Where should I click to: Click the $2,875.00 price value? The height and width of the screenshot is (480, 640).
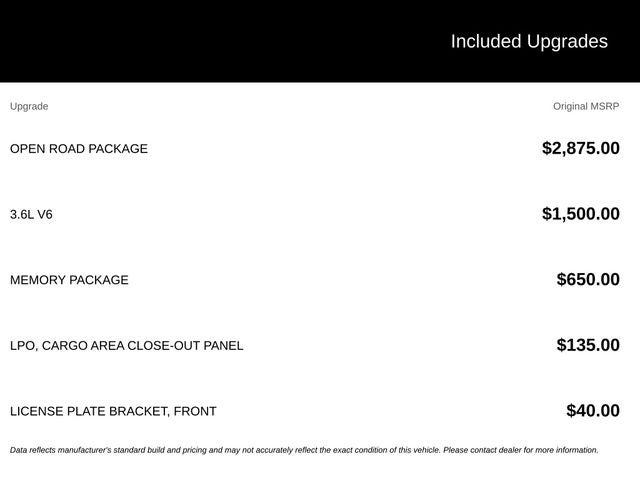pos(581,148)
